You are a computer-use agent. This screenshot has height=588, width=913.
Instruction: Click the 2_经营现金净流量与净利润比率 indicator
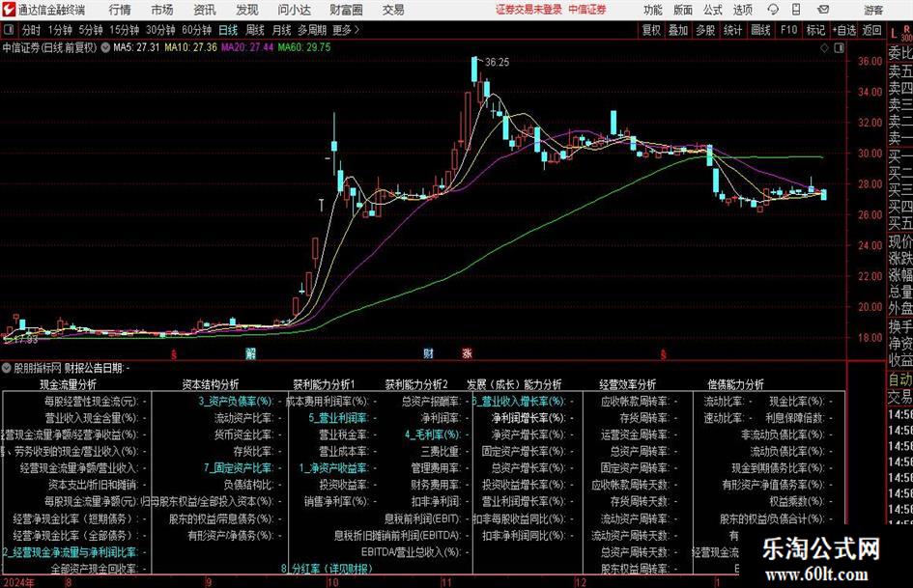point(70,552)
